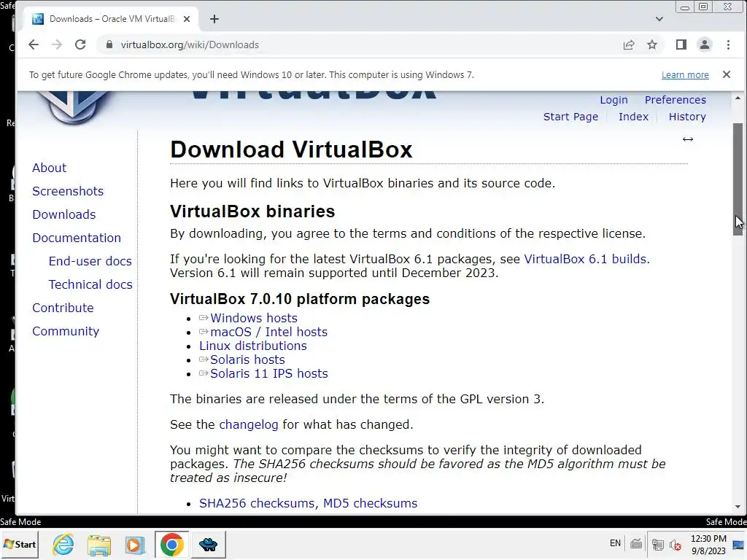
Task: Click the EN language indicator
Action: tap(615, 543)
